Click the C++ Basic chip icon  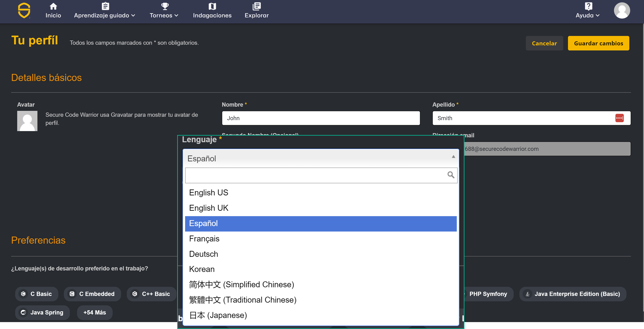[135, 294]
